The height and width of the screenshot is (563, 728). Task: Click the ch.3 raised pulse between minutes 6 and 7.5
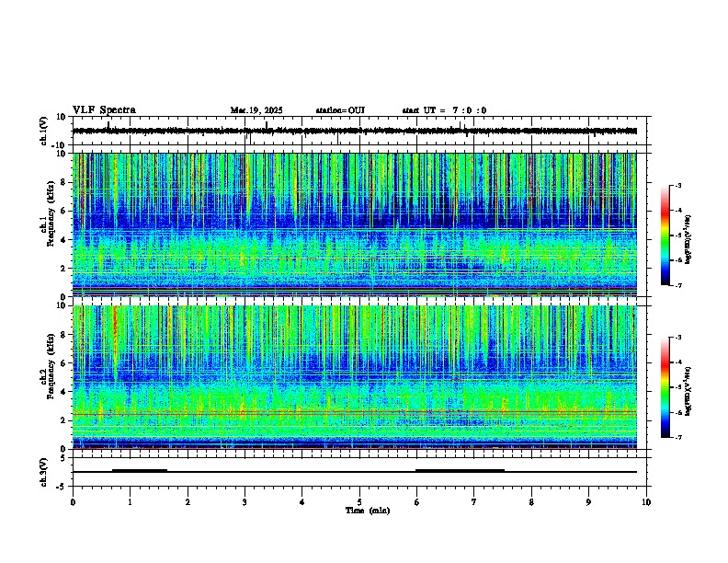point(460,470)
